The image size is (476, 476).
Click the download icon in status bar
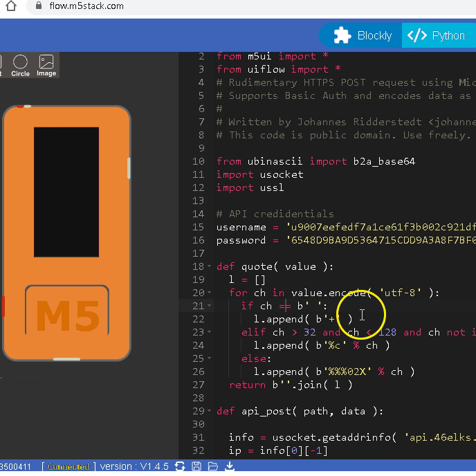coord(230,466)
